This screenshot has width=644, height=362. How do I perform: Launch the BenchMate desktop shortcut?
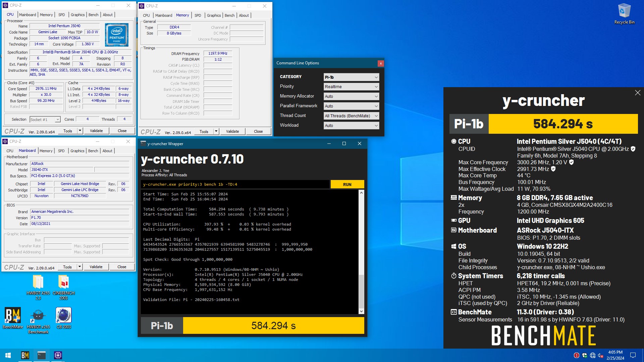tap(13, 318)
